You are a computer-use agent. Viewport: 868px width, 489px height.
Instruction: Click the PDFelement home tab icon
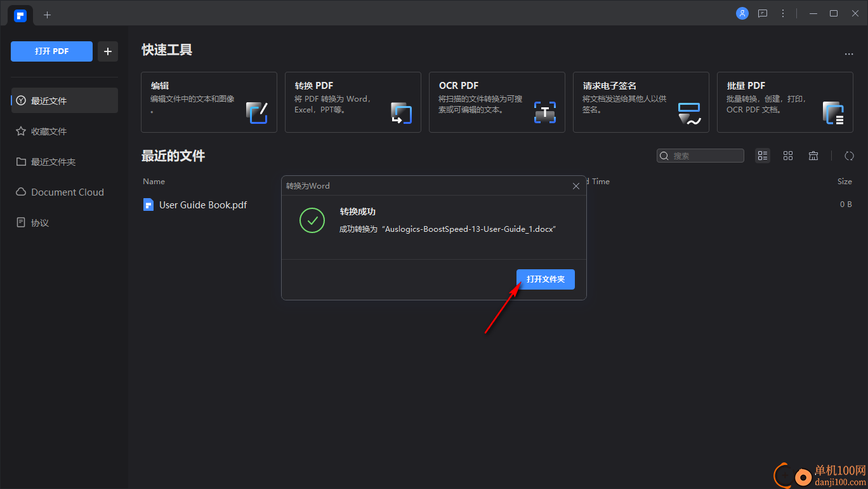[20, 15]
